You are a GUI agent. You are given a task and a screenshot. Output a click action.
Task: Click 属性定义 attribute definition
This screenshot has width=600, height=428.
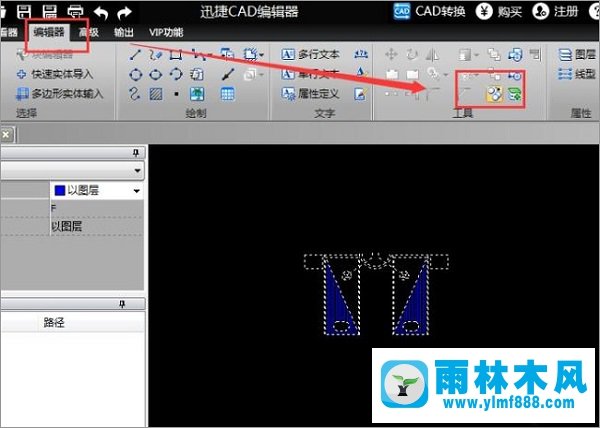pos(310,93)
